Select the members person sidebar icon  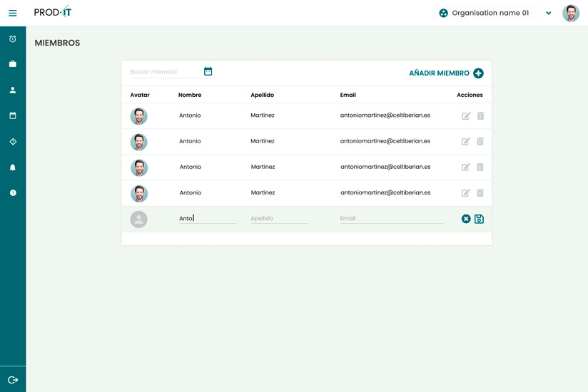pos(13,91)
